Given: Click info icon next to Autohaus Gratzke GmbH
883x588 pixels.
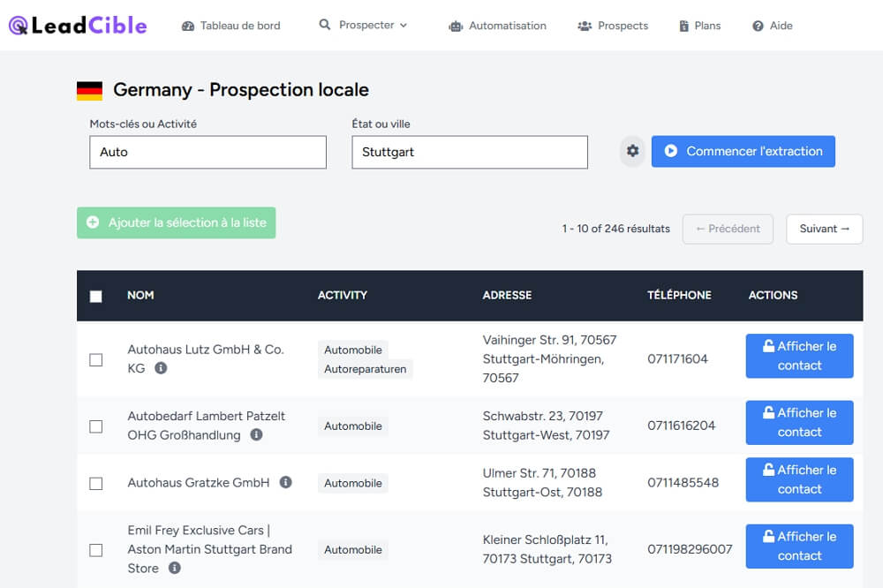Looking at the screenshot, I should pyautogui.click(x=285, y=482).
